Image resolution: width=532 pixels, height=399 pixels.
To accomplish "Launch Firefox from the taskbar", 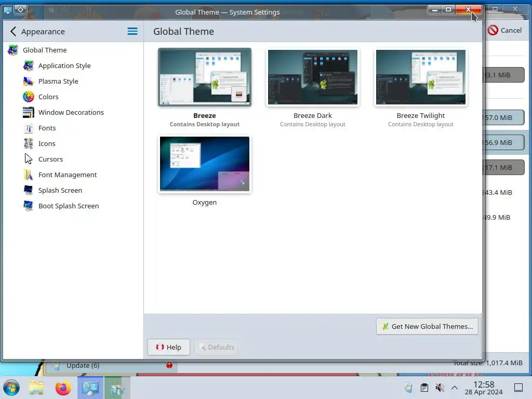I will 63,388.
